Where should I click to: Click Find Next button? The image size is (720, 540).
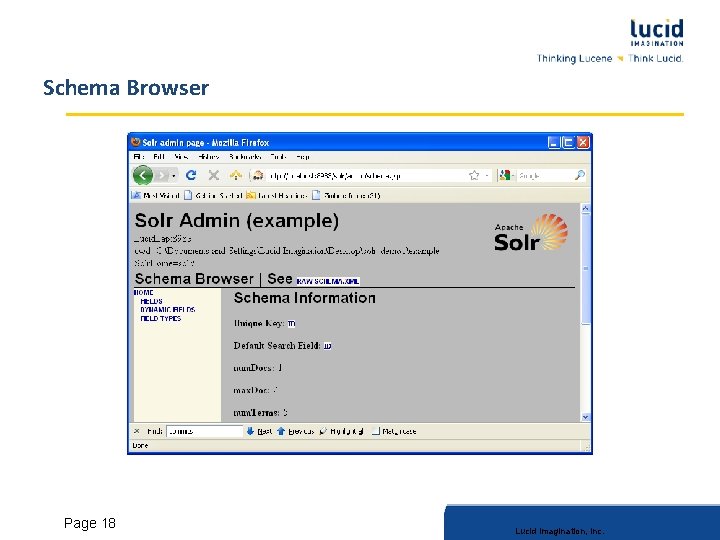click(x=259, y=431)
